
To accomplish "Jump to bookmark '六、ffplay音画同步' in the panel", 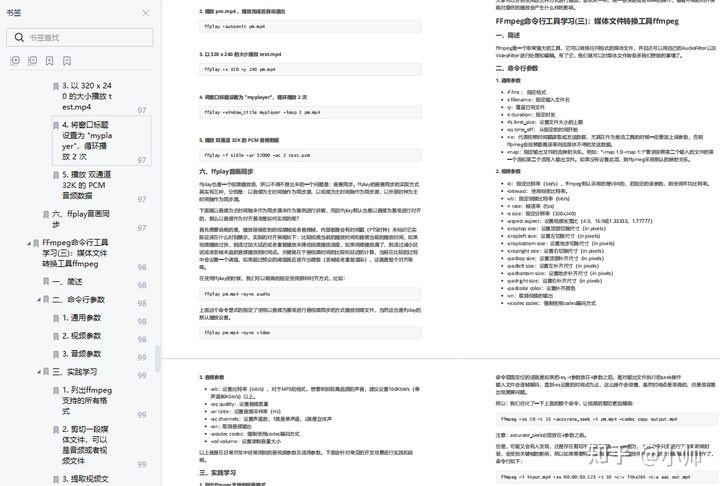I will click(81, 219).
